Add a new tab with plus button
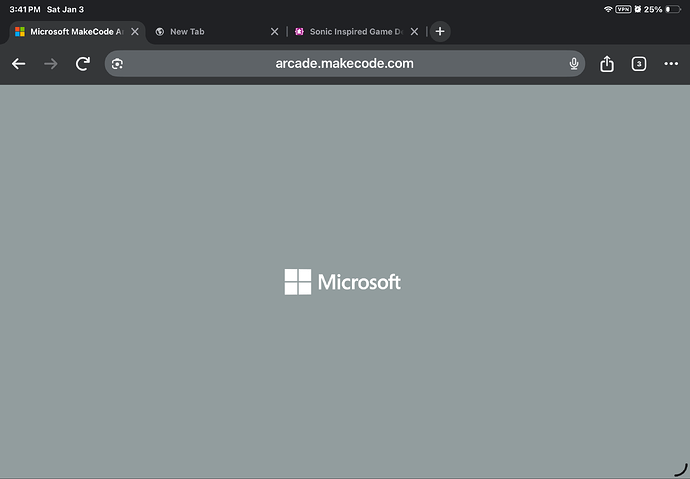690x479 pixels. [440, 31]
